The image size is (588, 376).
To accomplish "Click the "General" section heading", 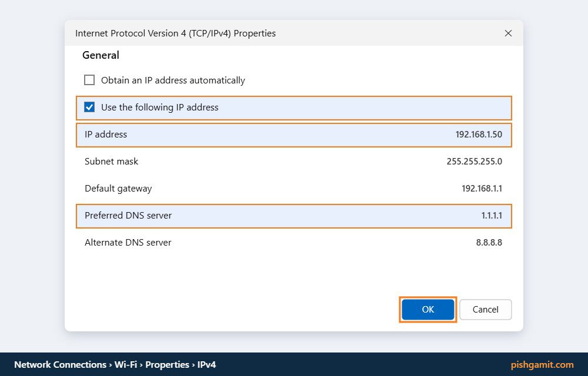I will point(101,55).
